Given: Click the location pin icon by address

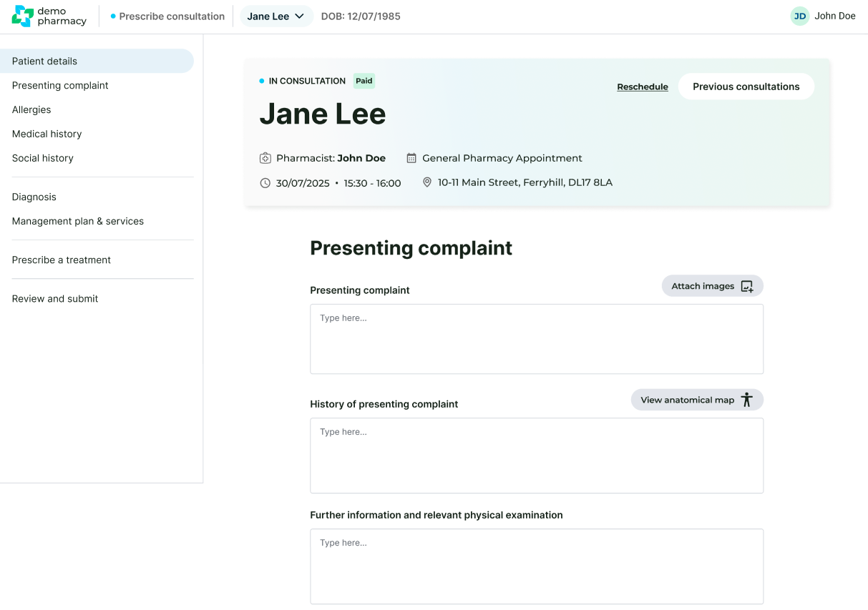Looking at the screenshot, I should 427,182.
